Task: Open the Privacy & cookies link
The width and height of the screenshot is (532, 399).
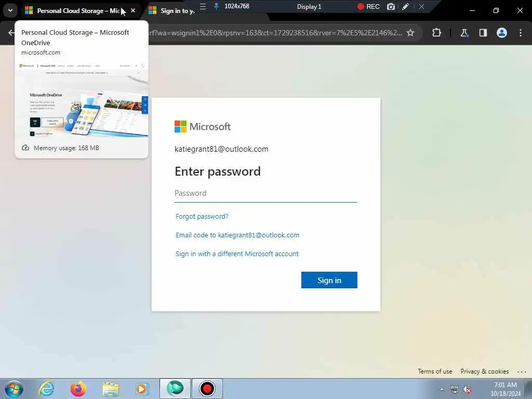Action: click(x=485, y=371)
